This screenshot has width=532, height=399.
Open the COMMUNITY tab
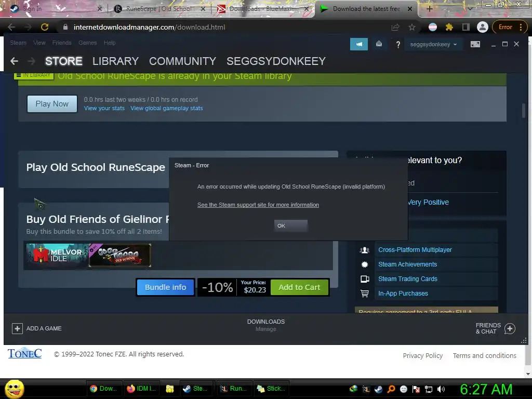tap(182, 61)
